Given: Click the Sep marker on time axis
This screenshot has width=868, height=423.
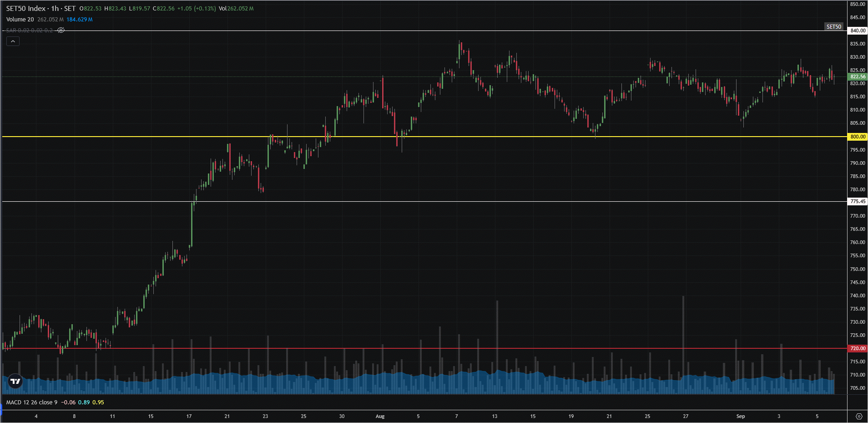Looking at the screenshot, I should [x=741, y=416].
